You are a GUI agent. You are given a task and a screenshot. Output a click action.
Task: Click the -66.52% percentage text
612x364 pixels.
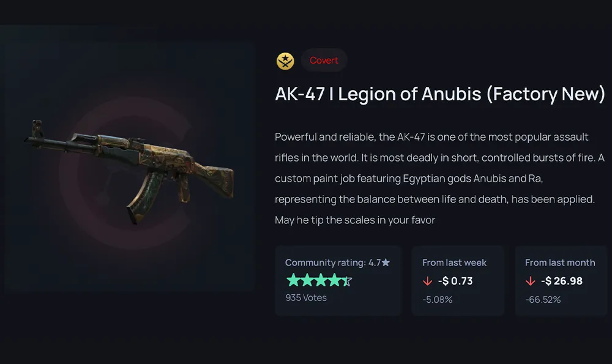(x=543, y=300)
